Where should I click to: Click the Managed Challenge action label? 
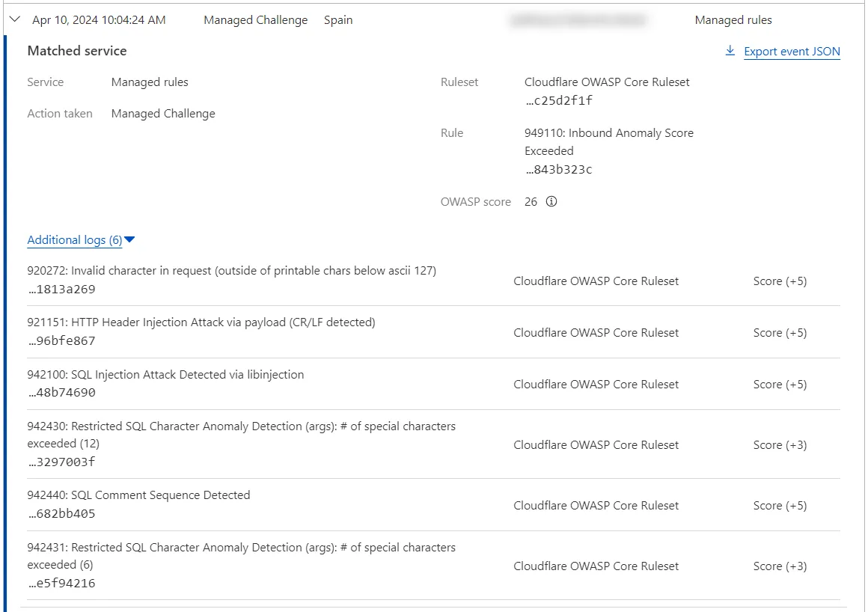click(x=255, y=20)
